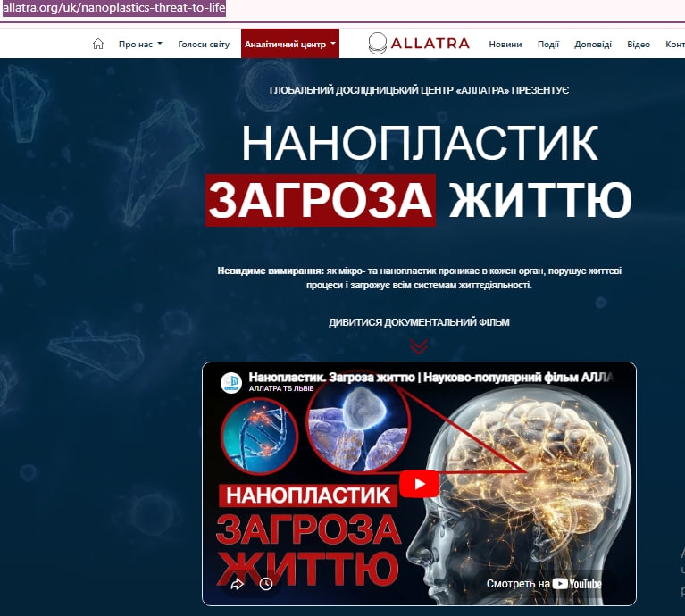Play the Нанопластик YouTube video
Image resolution: width=685 pixels, height=616 pixels.
[x=419, y=484]
